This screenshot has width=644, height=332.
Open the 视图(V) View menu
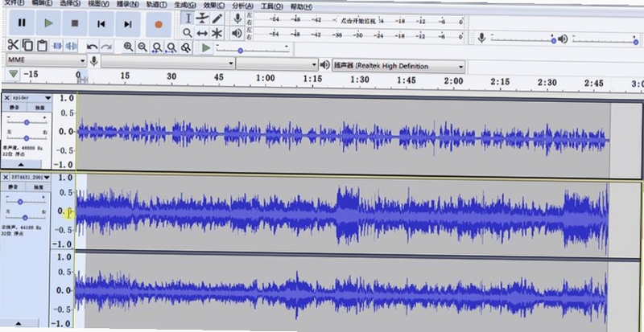[98, 4]
